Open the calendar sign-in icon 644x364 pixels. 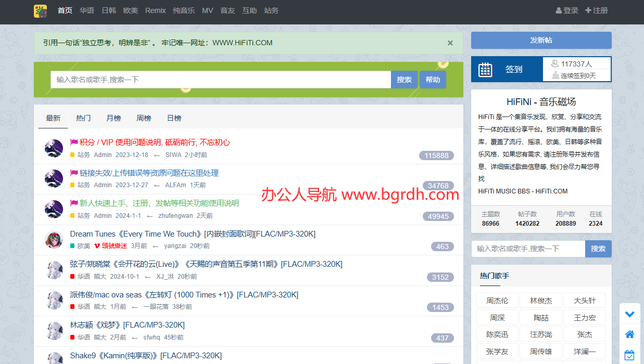485,70
